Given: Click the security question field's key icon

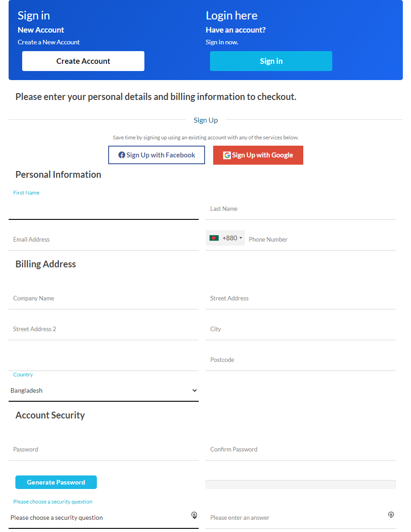Looking at the screenshot, I should coord(194,515).
